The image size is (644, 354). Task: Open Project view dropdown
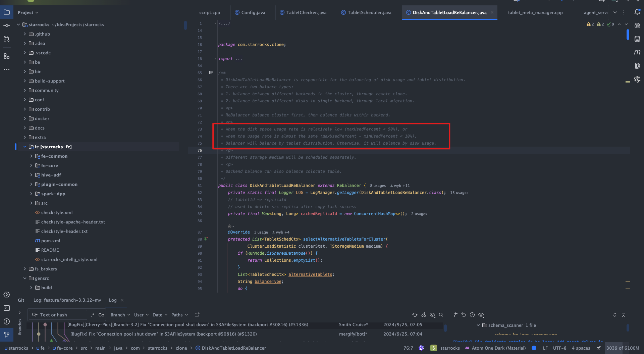click(28, 12)
